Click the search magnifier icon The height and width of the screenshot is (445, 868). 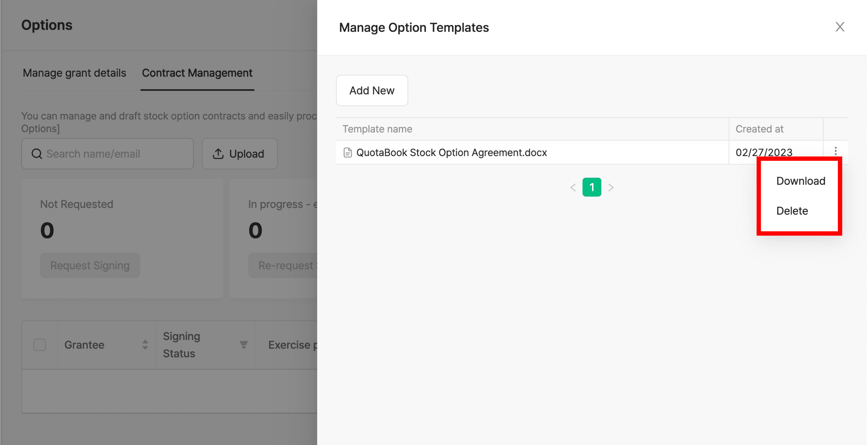click(x=37, y=154)
